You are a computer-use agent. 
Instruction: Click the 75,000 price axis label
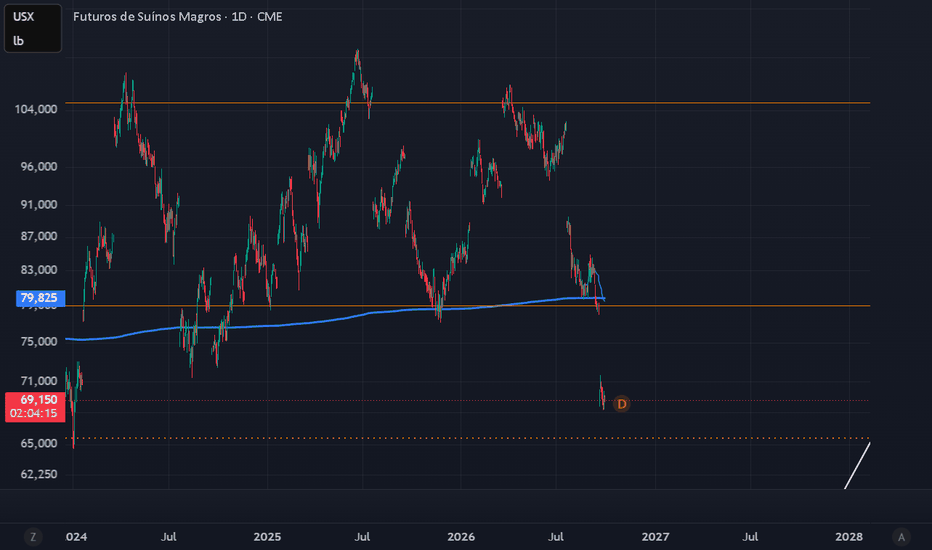39,342
